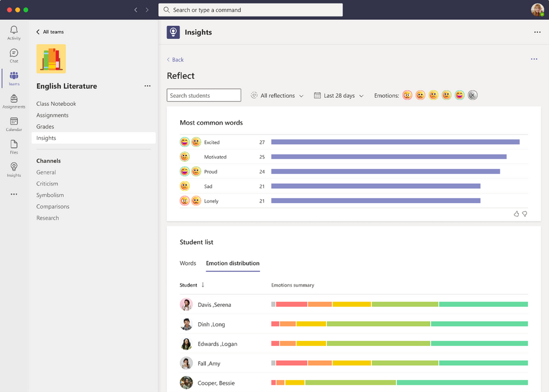Return to All teams list

pos(50,32)
